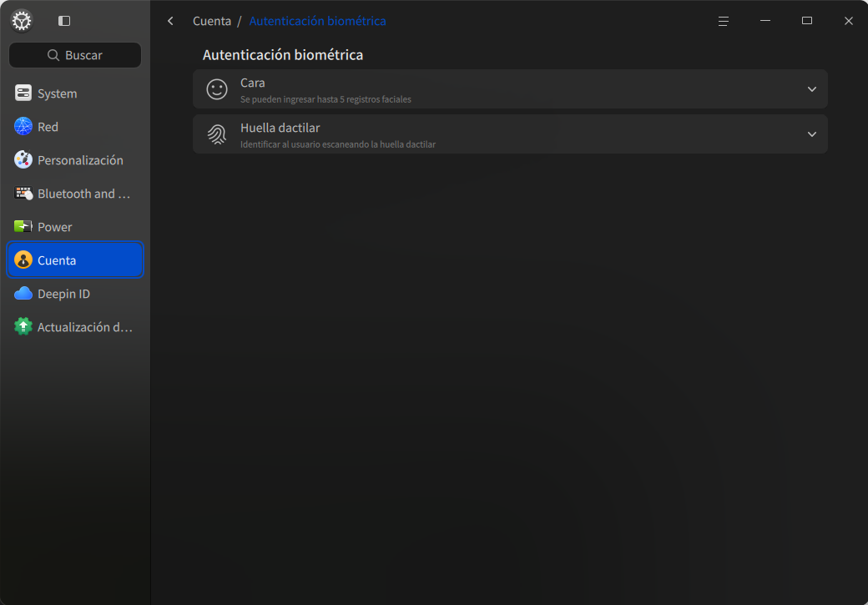Image resolution: width=868 pixels, height=605 pixels.
Task: Click the Autenticación biométrica breadcrumb
Action: point(317,21)
